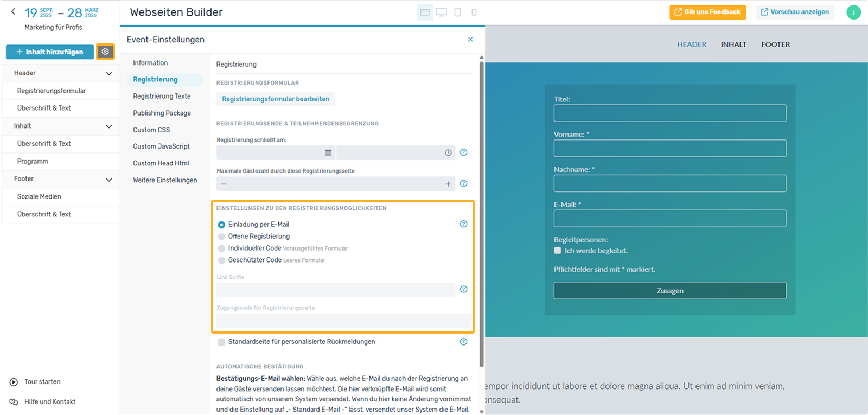
Task: Increase maximum guest count with plus
Action: pyautogui.click(x=448, y=184)
